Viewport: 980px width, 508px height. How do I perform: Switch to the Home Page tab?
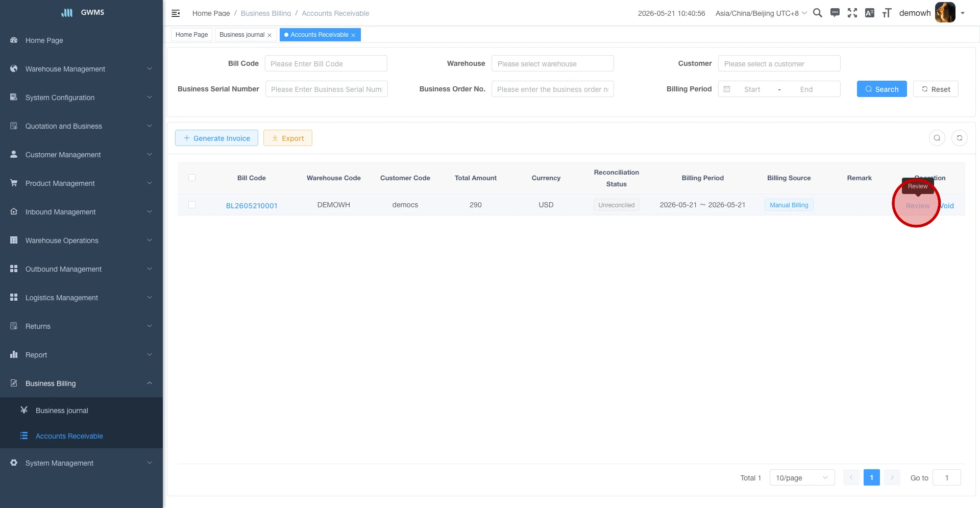(191, 35)
